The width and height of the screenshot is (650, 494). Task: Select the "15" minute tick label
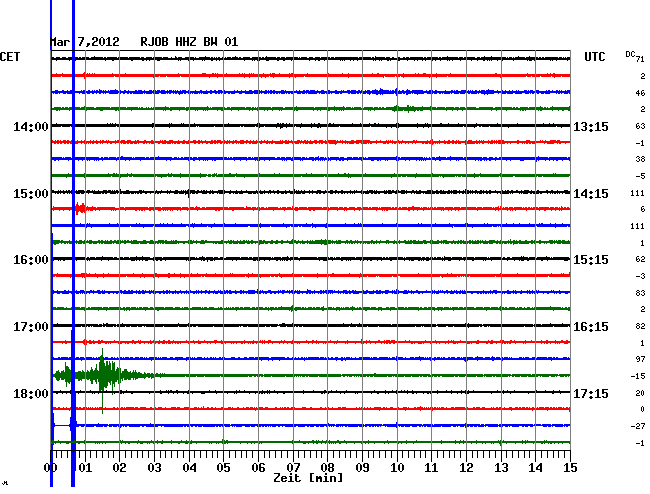click(570, 468)
